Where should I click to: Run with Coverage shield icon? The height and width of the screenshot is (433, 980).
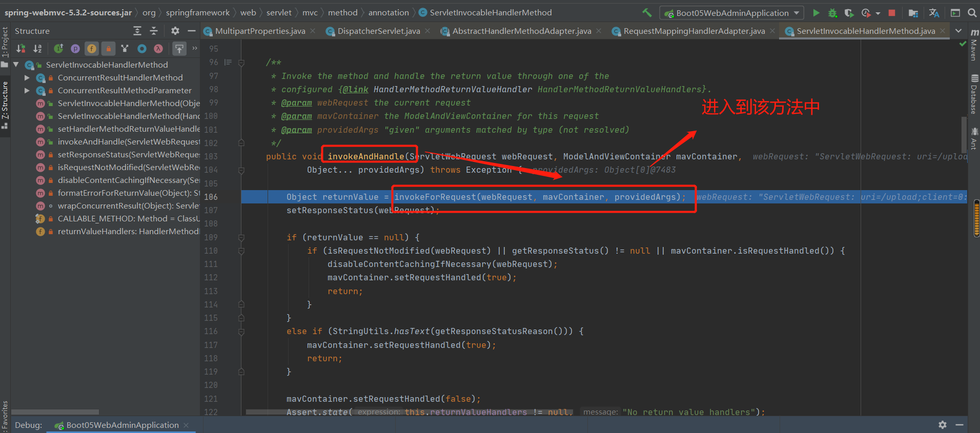849,13
